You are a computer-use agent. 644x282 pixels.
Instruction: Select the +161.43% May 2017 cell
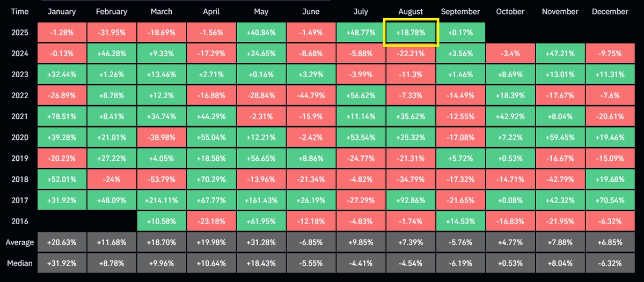pyautogui.click(x=261, y=200)
